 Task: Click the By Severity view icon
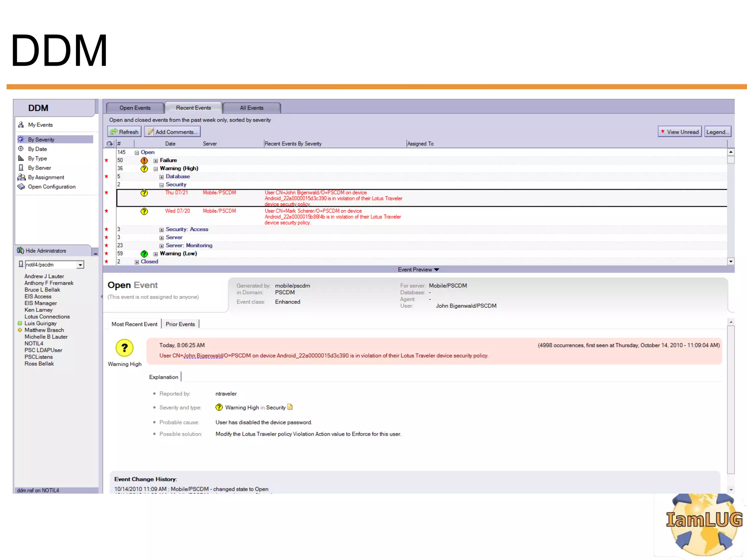pos(21,139)
